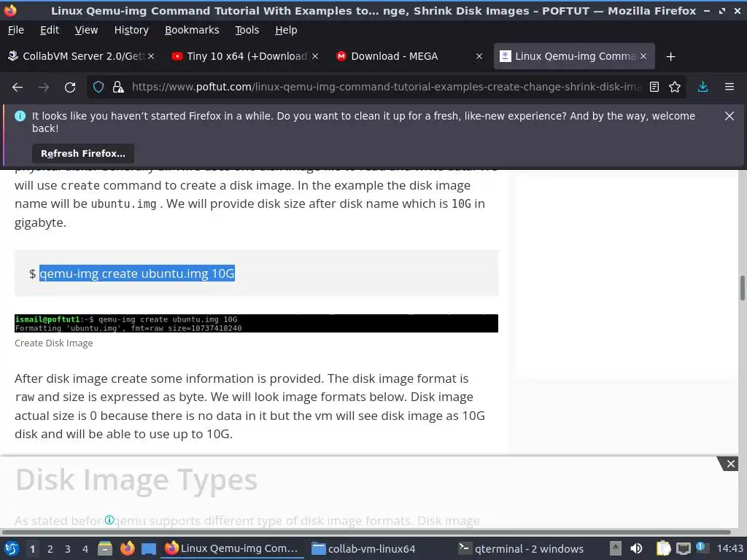Click the ad info icon in bottom banner
The height and width of the screenshot is (560, 747).
point(109,519)
